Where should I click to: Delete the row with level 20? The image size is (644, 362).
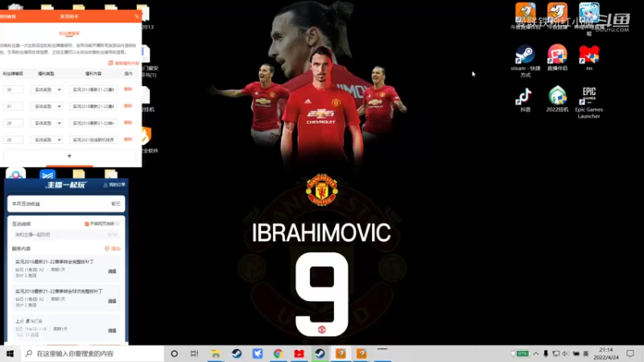pos(128,139)
